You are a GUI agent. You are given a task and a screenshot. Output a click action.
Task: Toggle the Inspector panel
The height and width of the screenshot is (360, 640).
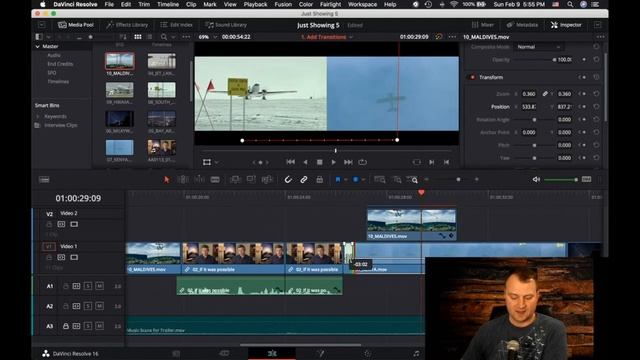point(566,25)
